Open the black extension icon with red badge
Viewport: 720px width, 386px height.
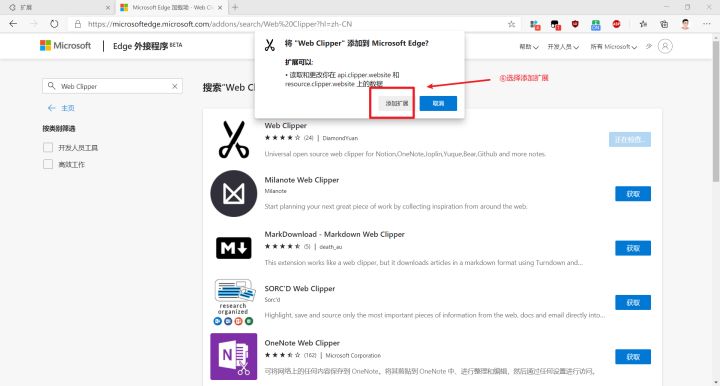555,24
